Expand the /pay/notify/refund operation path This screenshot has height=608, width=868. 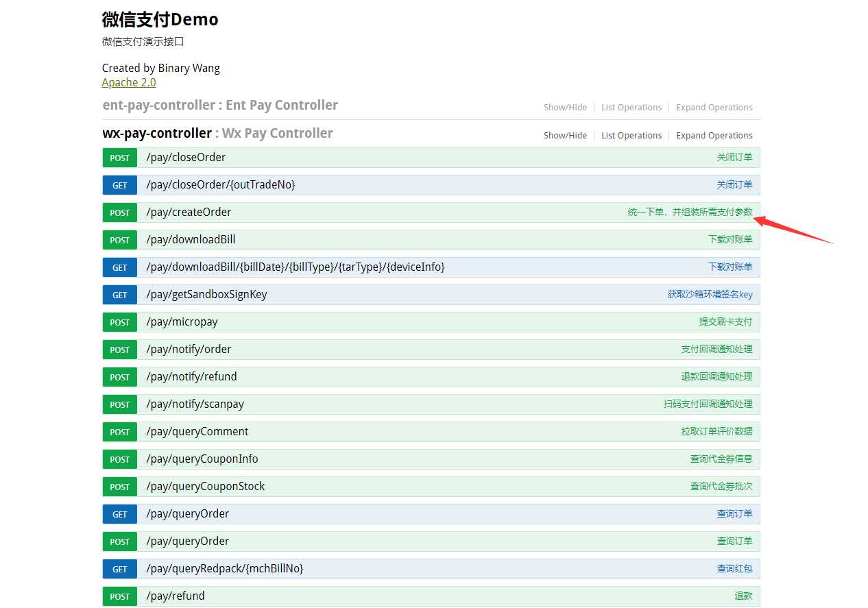(x=191, y=377)
